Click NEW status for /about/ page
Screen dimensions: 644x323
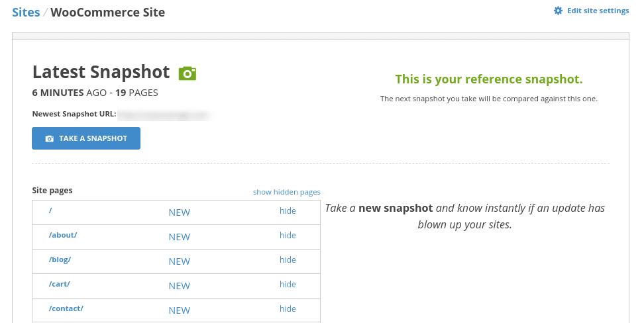click(x=179, y=237)
